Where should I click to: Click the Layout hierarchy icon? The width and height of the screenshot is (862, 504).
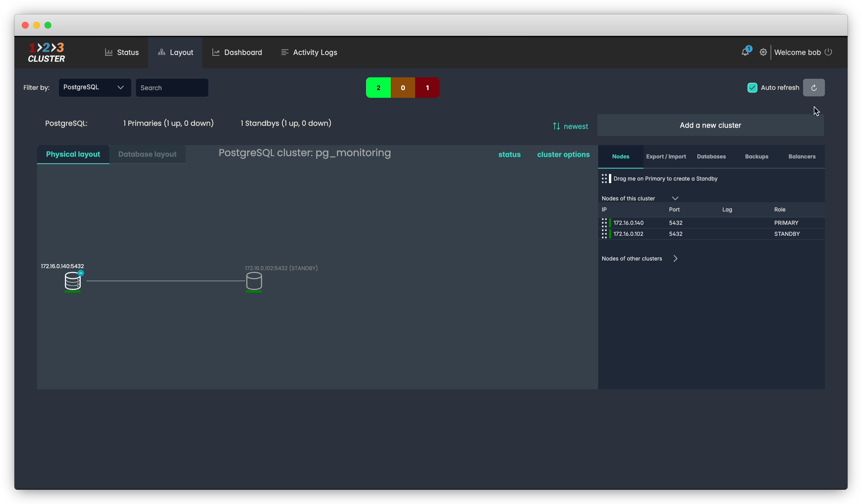pos(162,52)
